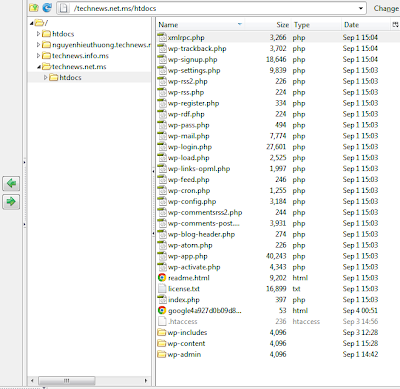Click the /technews.net.ms/htdocs path field

pyautogui.click(x=211, y=8)
